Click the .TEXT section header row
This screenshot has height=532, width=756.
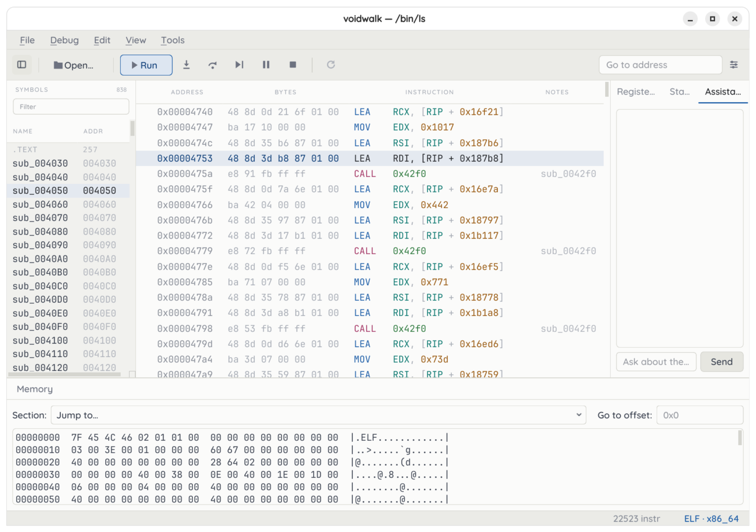(x=68, y=149)
